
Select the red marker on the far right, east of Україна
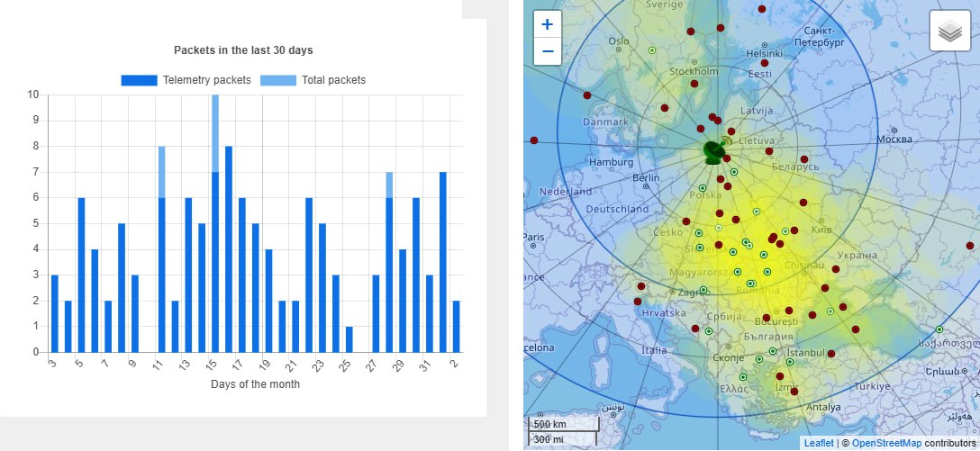970,246
